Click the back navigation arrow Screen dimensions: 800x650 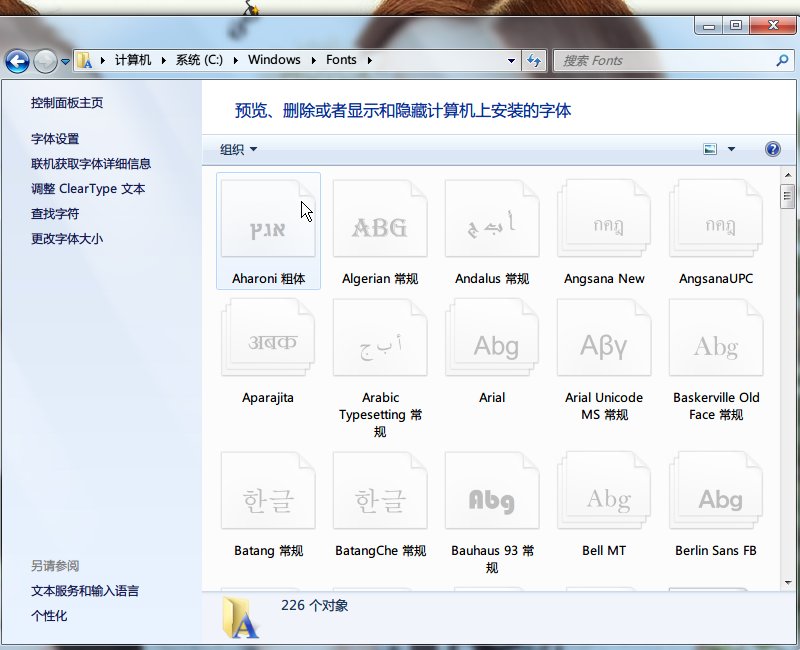coord(17,60)
